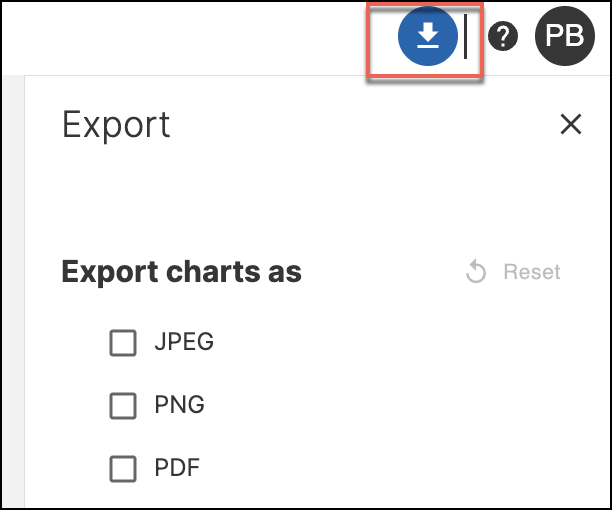Select the JPEG format label
The image size is (612, 510).
tap(184, 342)
